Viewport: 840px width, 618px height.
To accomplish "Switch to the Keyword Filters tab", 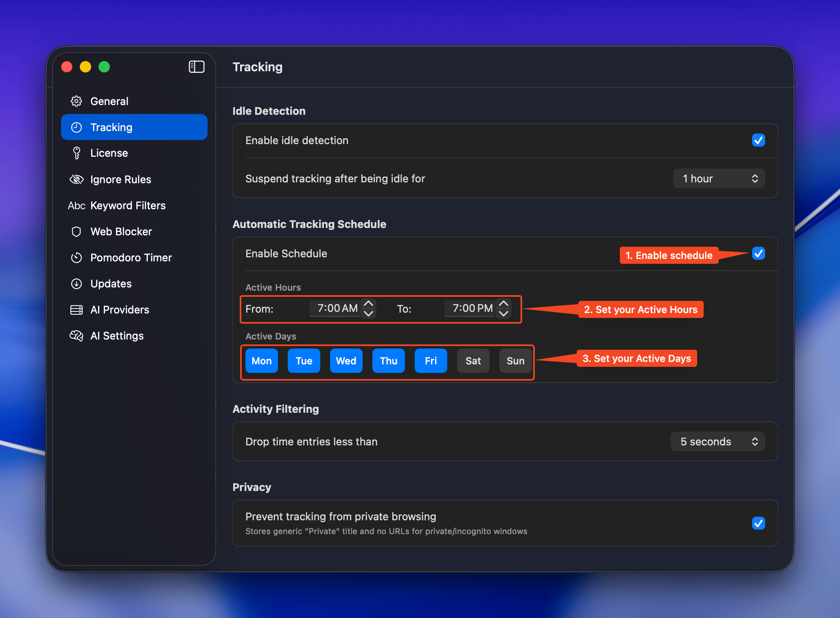I will tap(128, 206).
